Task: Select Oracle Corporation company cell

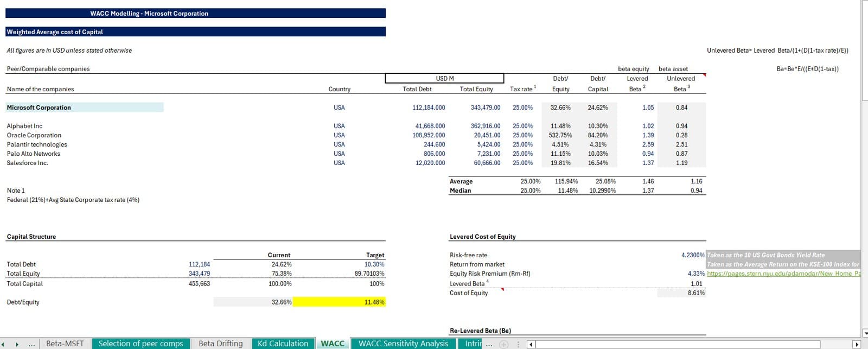Action: [x=34, y=135]
